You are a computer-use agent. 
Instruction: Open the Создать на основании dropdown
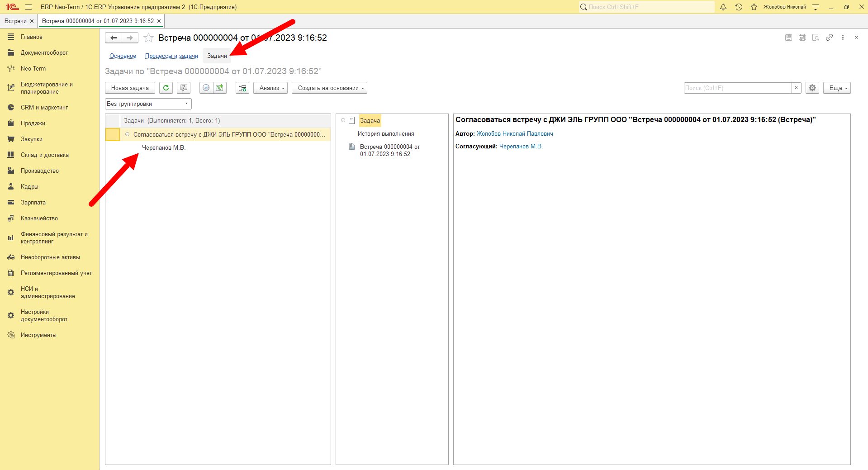[329, 88]
